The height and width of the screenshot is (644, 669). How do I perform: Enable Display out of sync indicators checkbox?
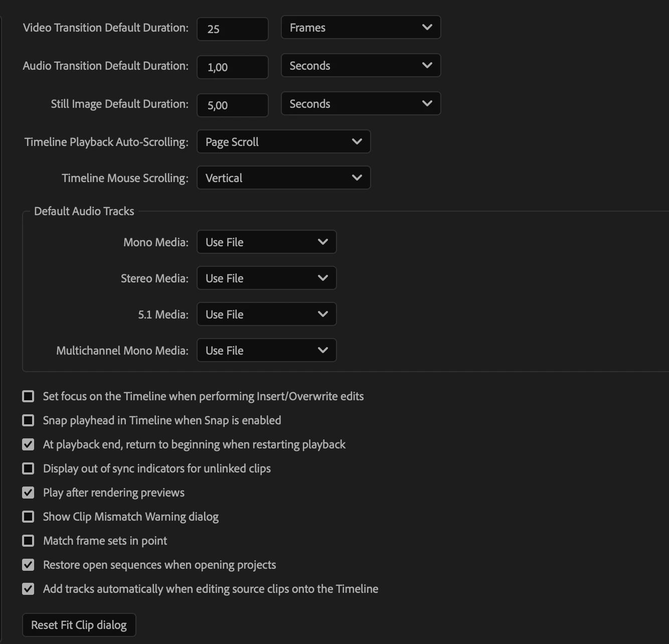coord(28,468)
